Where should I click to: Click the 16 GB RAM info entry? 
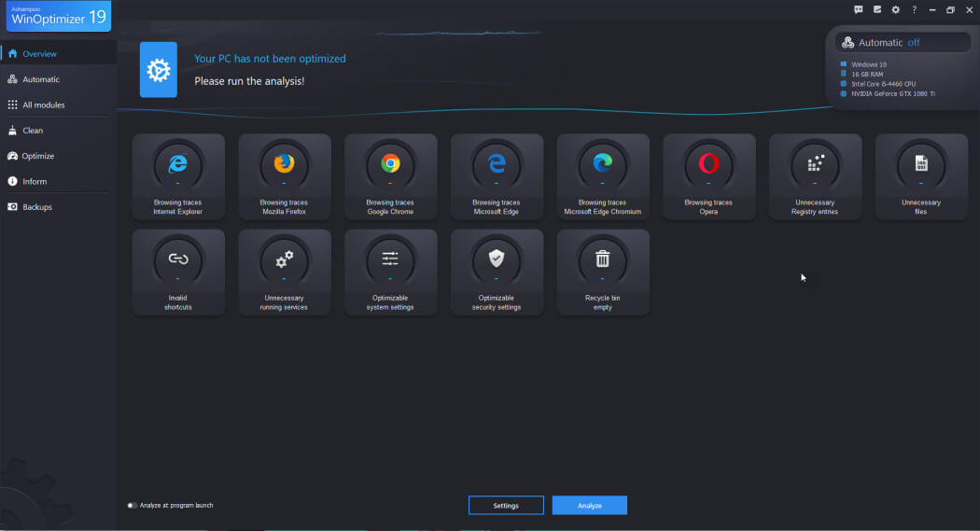[x=861, y=75]
